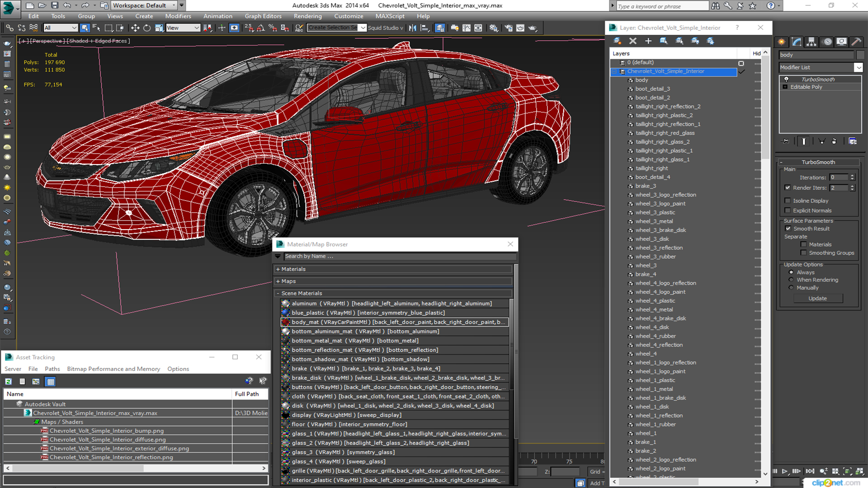Open the Utilities hammer tab
The height and width of the screenshot is (488, 868).
click(x=856, y=42)
